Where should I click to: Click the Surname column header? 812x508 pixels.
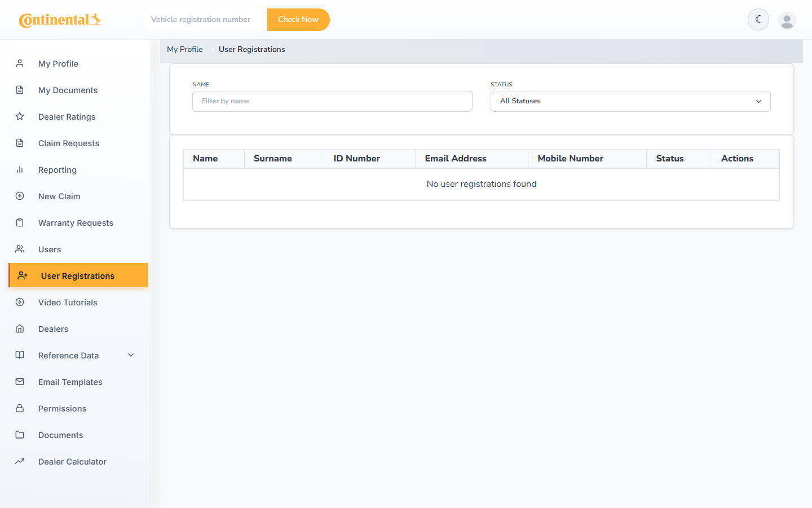284,159
